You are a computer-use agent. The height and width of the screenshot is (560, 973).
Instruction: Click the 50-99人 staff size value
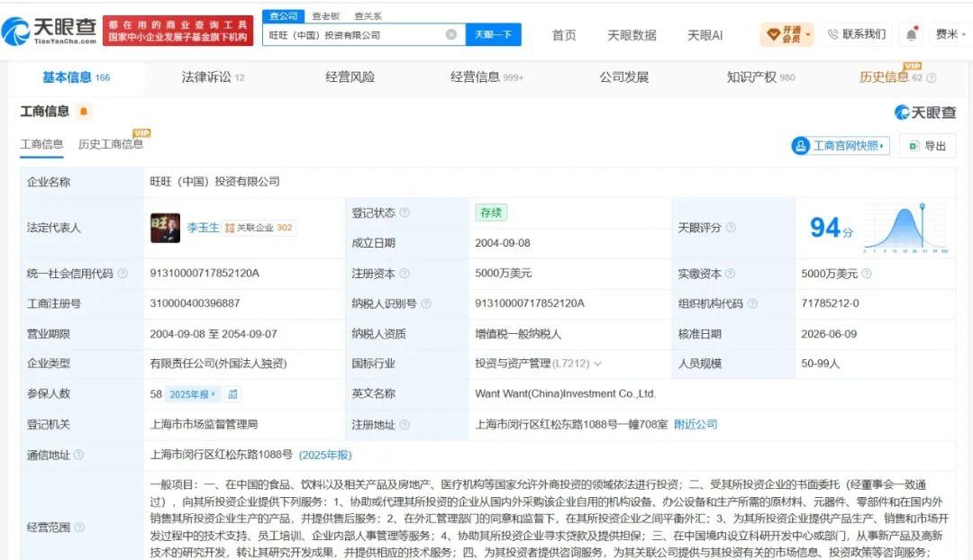[x=821, y=364]
